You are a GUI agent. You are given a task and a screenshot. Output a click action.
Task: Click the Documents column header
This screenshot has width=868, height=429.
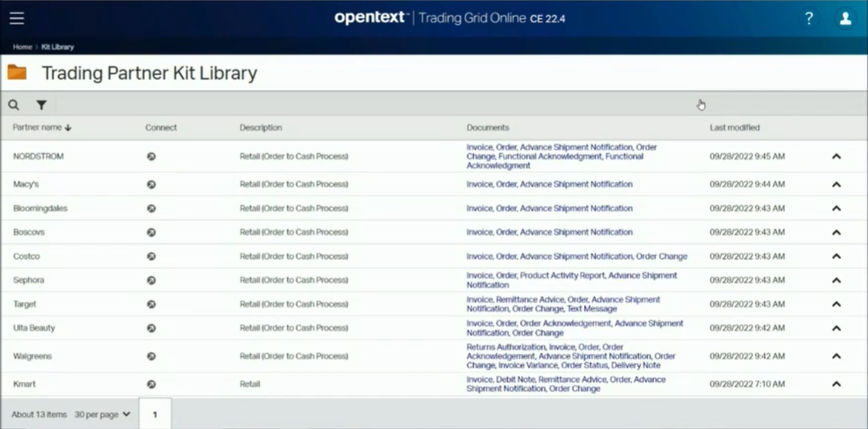click(488, 128)
